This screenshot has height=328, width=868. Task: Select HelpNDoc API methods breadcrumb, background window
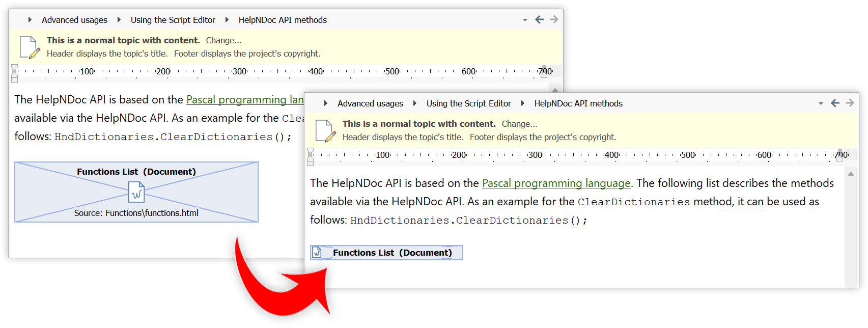[283, 20]
